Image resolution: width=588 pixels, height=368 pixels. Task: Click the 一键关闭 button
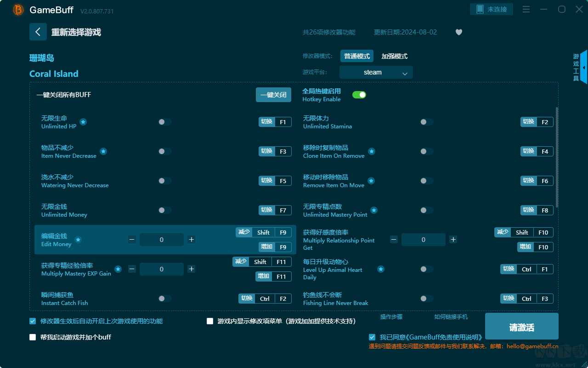click(273, 95)
